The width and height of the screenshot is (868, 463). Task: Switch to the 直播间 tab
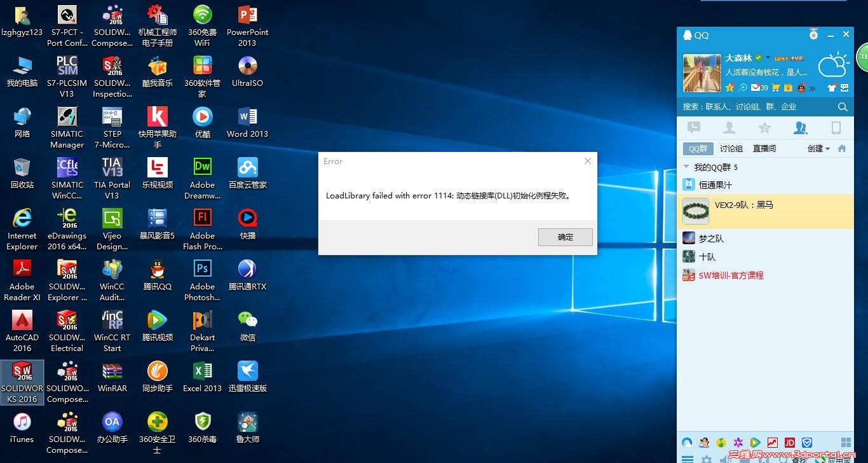tap(764, 149)
